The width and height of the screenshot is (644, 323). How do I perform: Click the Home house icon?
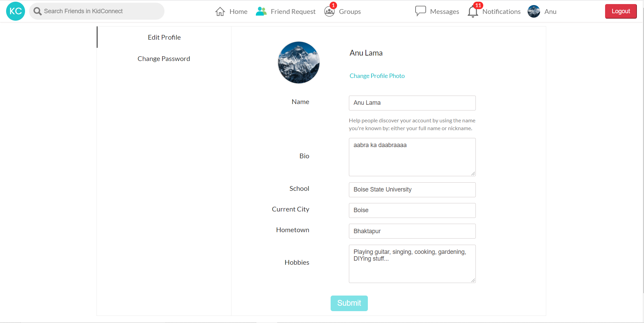[x=220, y=12]
